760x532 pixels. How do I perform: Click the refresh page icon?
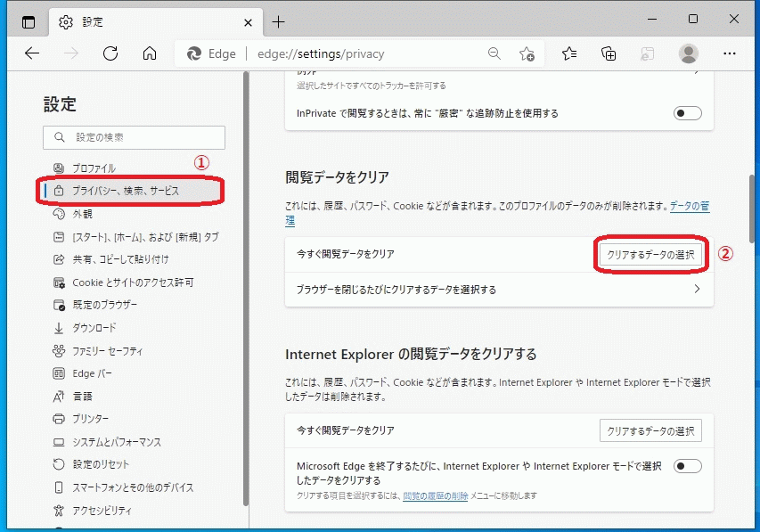point(110,53)
